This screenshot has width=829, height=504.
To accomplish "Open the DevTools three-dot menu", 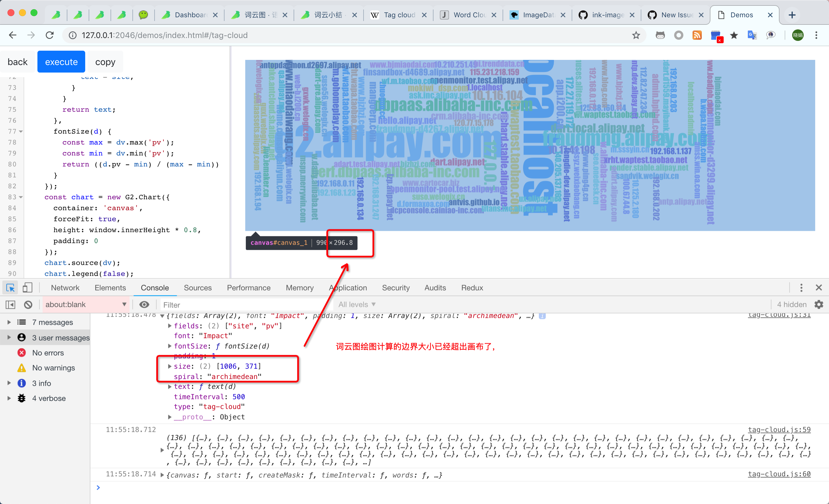I will [x=801, y=288].
